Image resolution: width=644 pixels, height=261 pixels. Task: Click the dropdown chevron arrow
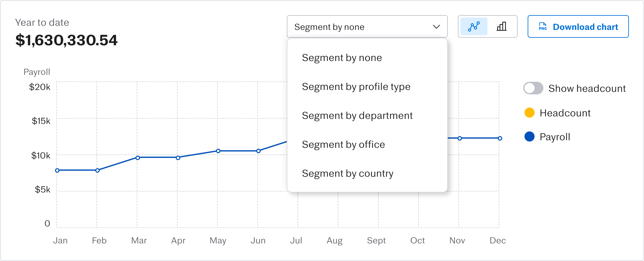pyautogui.click(x=436, y=27)
